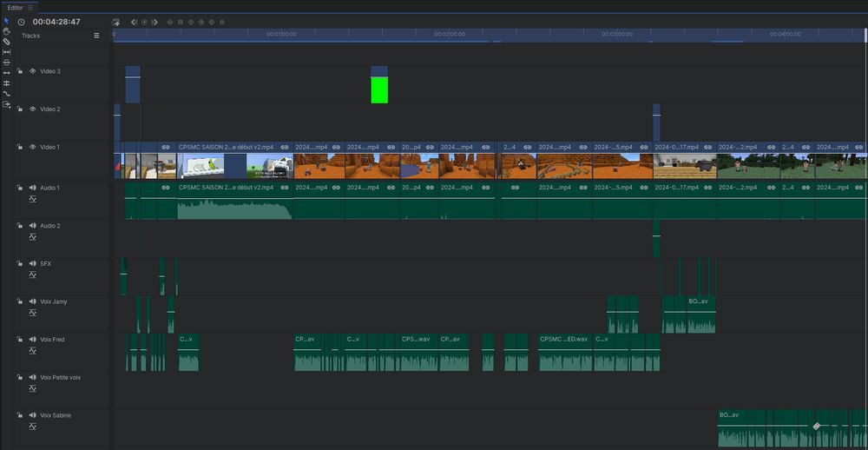The height and width of the screenshot is (450, 868).
Task: Select the CPSMC ...ED.wav clip on Voix Fred
Action: click(565, 352)
